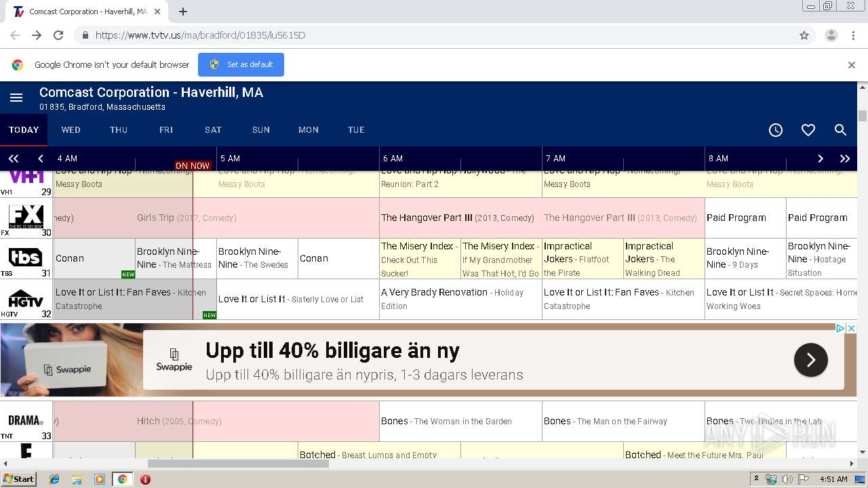
Task: Open media player from taskbar
Action: point(100,479)
